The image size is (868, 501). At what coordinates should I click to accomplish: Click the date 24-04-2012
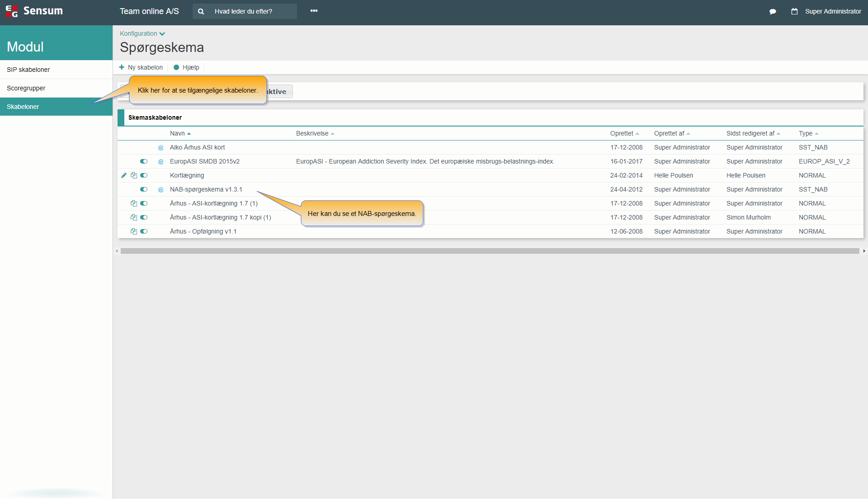[x=626, y=189]
